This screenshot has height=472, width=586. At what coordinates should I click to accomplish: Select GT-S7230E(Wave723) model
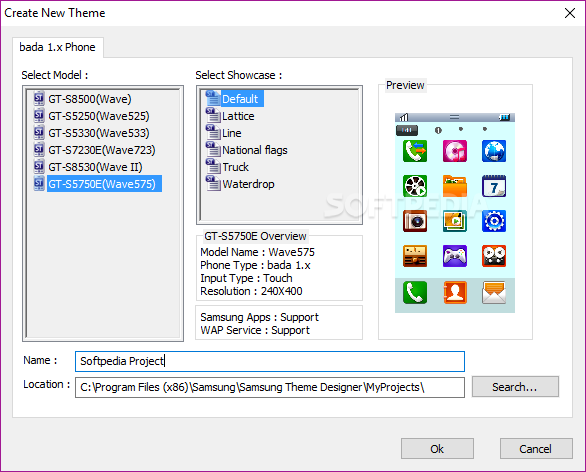tap(102, 150)
